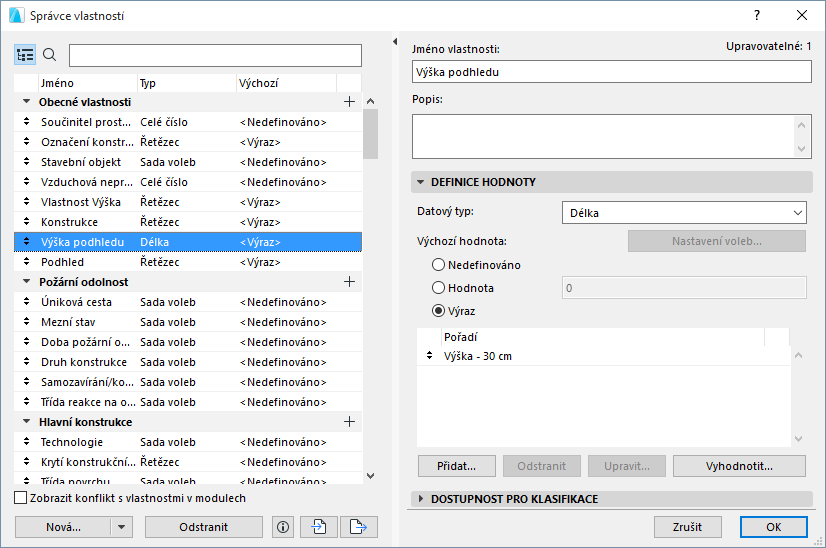Click the Pořadí column header
This screenshot has width=826, height=548.
[x=603, y=337]
